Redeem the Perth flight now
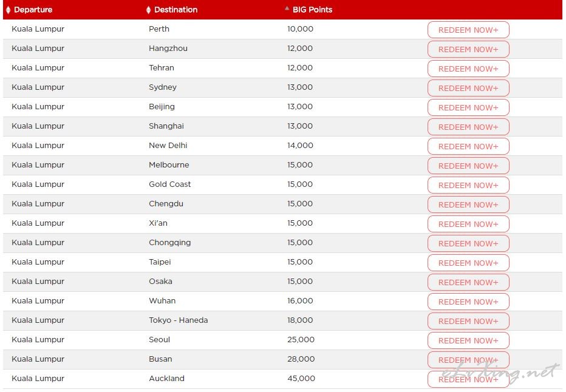 (x=468, y=30)
